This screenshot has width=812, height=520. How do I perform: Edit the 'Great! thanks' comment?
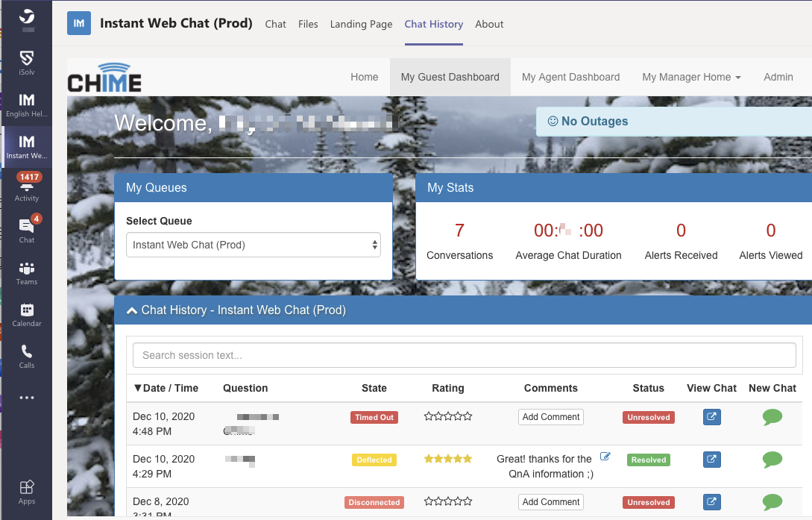point(605,457)
